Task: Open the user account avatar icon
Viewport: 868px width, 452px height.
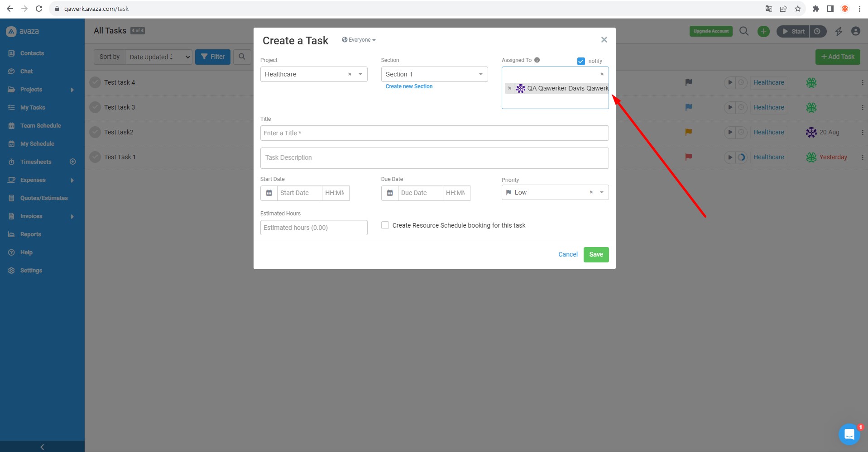Action: 855,31
